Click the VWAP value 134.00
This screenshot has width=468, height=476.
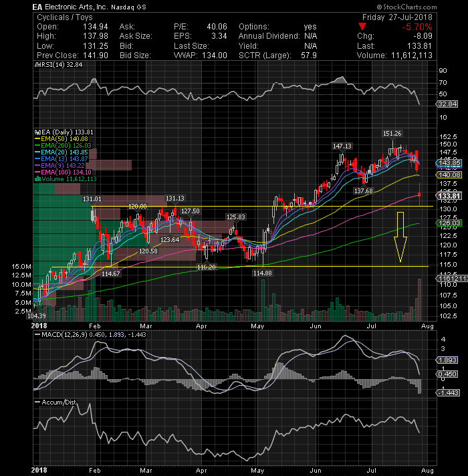215,55
